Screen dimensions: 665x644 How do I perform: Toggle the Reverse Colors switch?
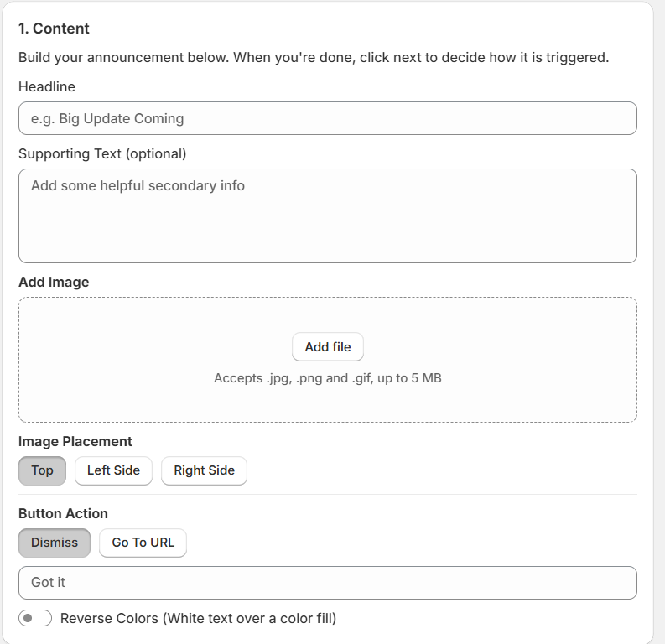point(35,618)
